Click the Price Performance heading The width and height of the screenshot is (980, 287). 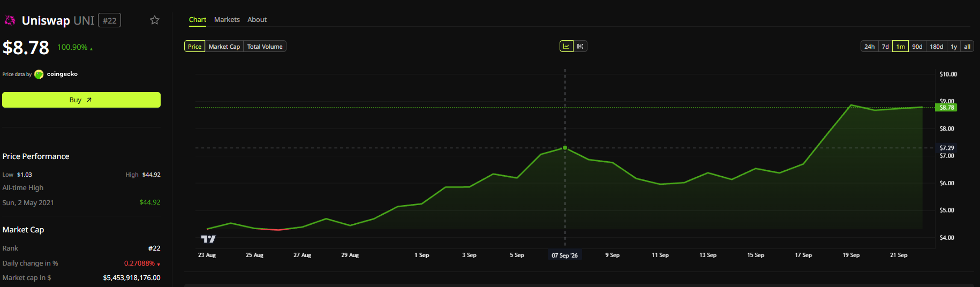pyautogui.click(x=36, y=156)
